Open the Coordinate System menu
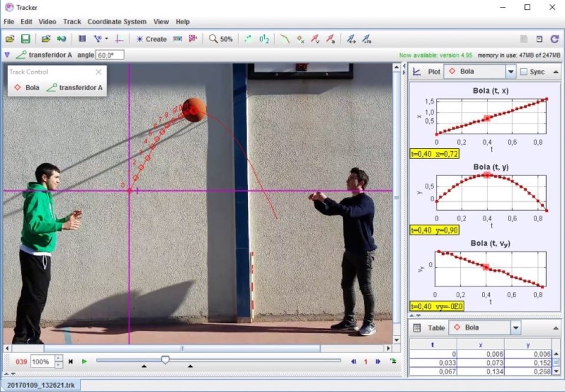 point(117,22)
